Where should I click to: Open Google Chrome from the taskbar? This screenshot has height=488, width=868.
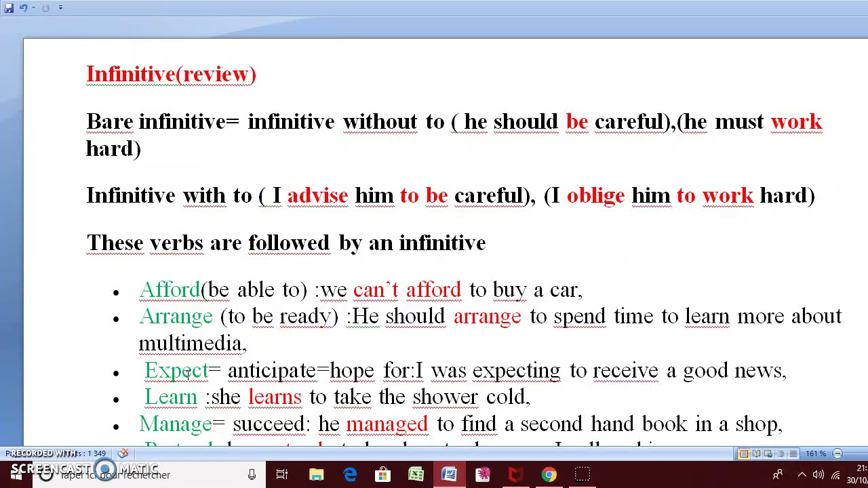click(x=549, y=474)
